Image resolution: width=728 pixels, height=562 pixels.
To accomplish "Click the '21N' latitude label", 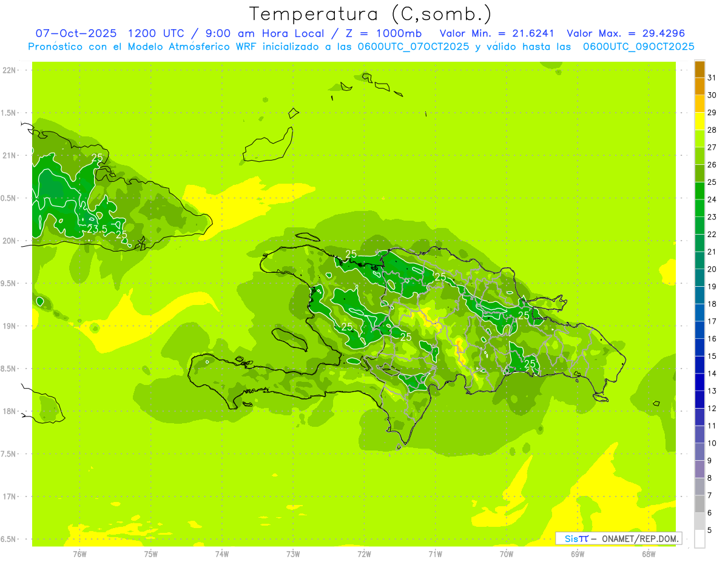I will 9,155.
